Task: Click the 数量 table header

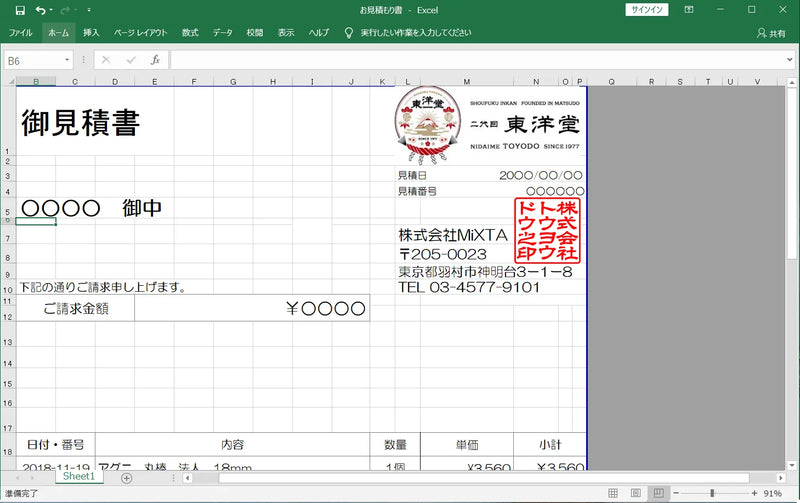Action: pos(395,445)
